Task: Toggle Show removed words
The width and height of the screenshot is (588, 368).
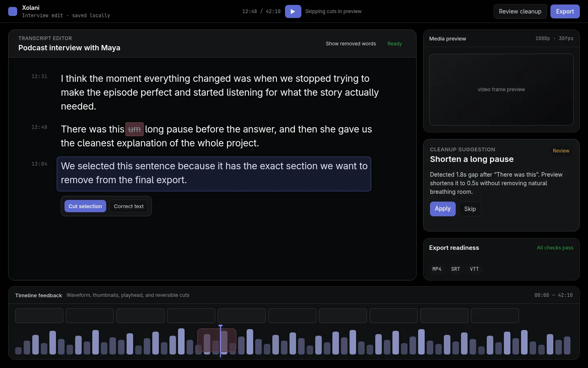Action: (351, 44)
